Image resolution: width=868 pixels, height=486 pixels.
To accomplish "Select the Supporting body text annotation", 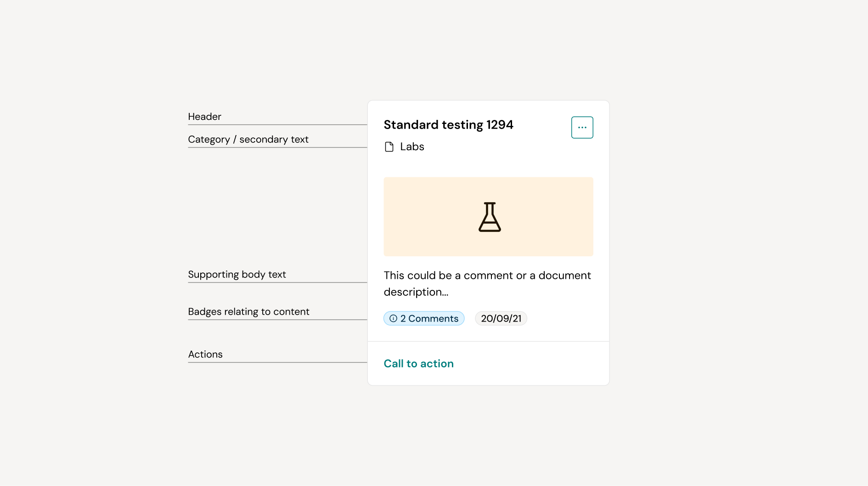I will pos(237,274).
